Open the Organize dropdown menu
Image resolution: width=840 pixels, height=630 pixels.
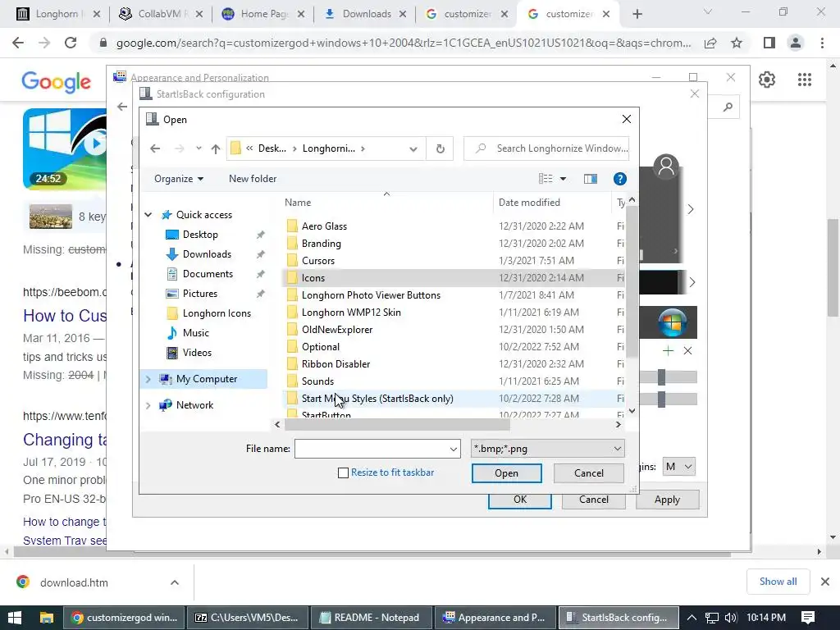[178, 179]
